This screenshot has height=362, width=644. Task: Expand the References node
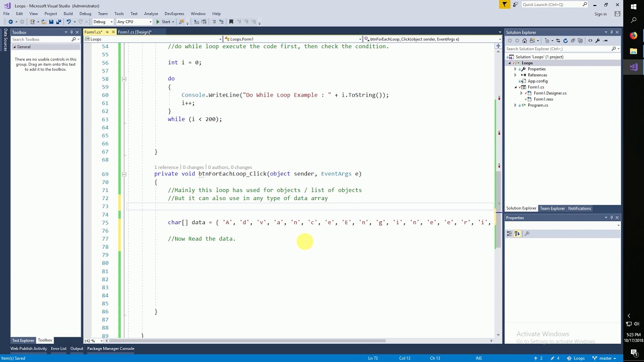tap(515, 75)
